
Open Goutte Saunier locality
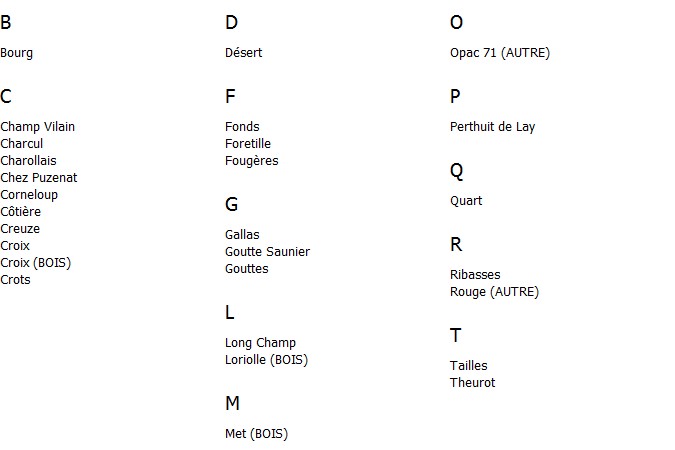[x=267, y=251]
